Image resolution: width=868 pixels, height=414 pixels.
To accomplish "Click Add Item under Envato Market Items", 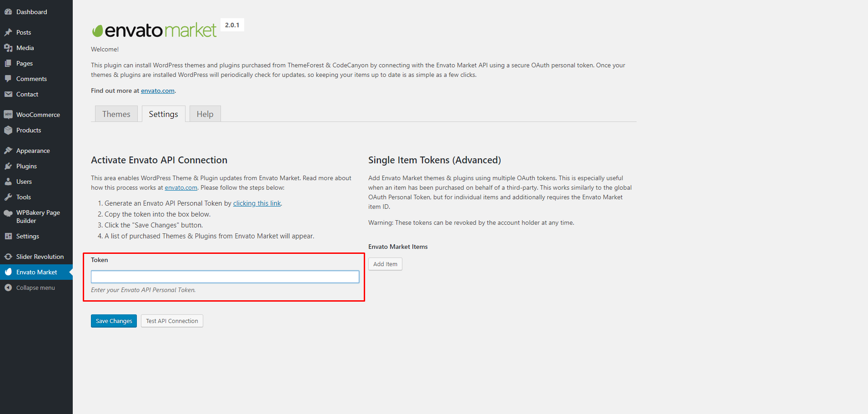I will click(385, 264).
